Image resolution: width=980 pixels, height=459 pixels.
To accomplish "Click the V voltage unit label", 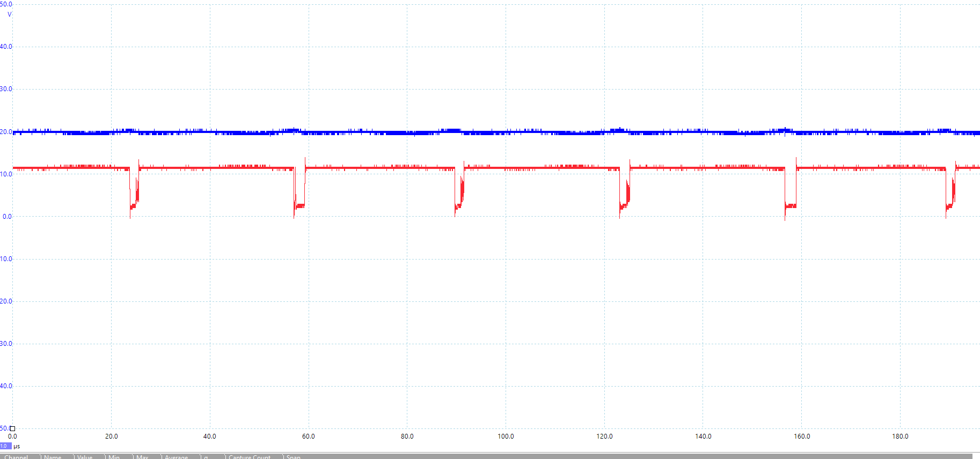I will click(x=9, y=14).
